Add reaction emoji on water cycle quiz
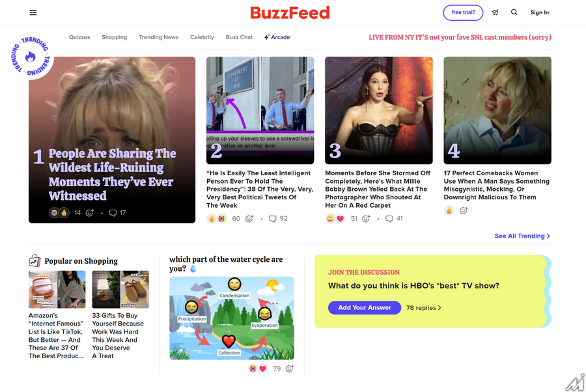This screenshot has height=392, width=586. pyautogui.click(x=290, y=369)
